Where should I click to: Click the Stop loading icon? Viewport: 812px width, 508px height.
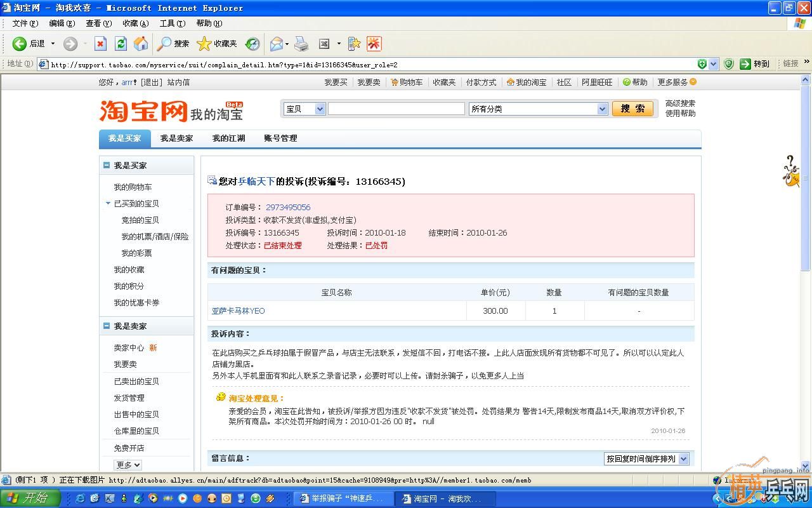click(100, 44)
